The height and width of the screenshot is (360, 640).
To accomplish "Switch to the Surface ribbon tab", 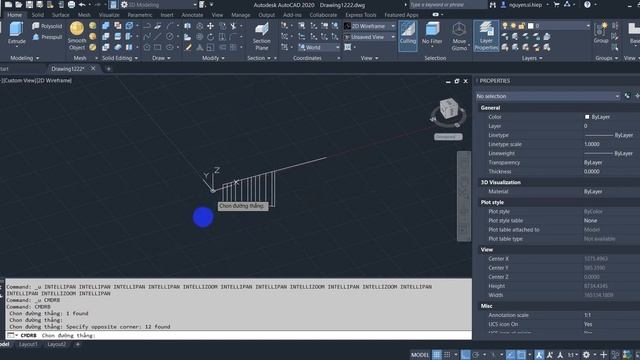I will pyautogui.click(x=60, y=15).
